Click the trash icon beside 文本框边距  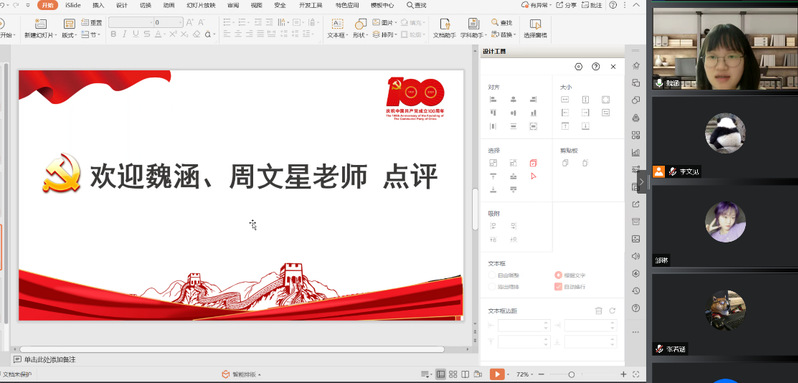coord(599,311)
